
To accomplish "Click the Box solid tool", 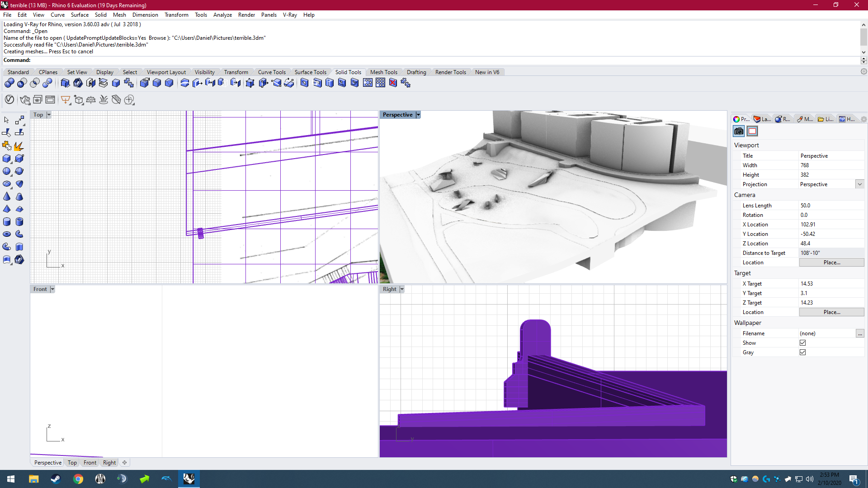I will (x=7, y=159).
